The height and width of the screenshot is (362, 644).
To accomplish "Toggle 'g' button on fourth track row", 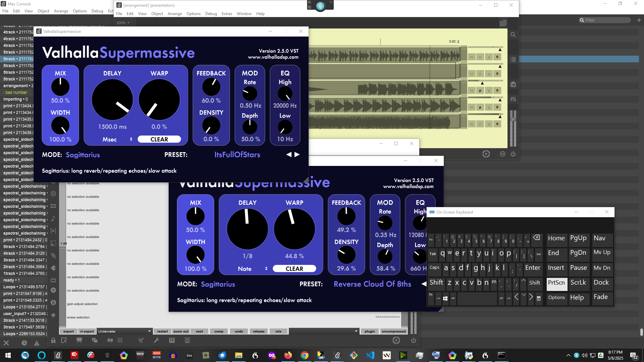I will pyautogui.click(x=489, y=107).
